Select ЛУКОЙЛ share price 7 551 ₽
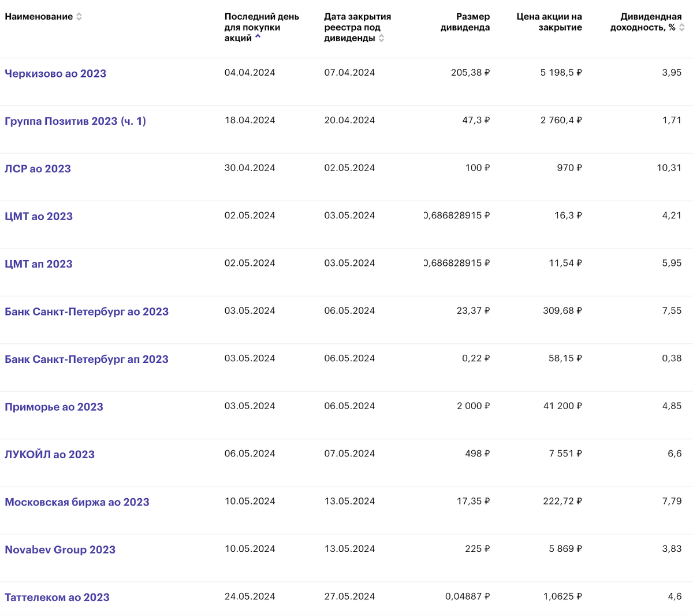Screen dimensions: 693x616 [x=565, y=454]
